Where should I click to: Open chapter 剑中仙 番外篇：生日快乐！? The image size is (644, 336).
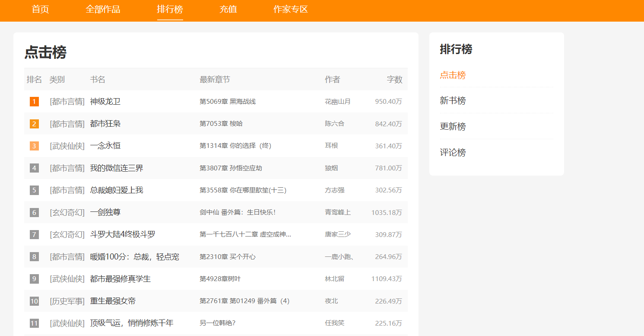[x=238, y=212]
